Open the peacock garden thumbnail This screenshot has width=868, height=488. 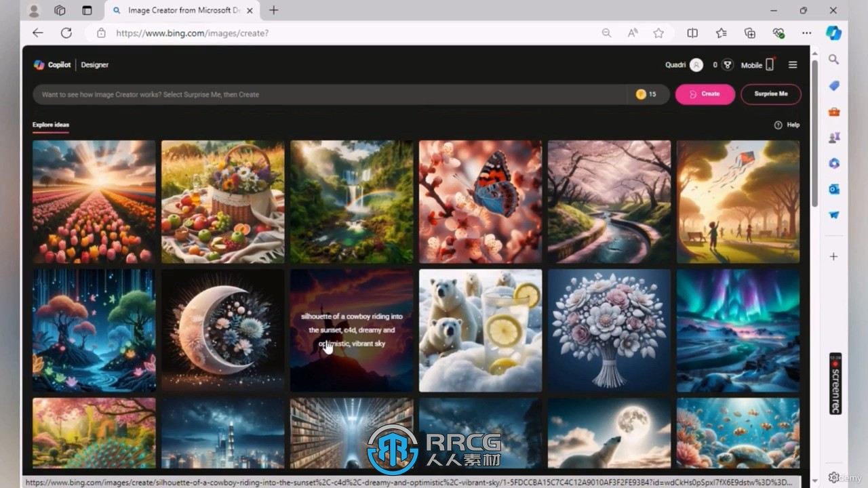tap(94, 433)
